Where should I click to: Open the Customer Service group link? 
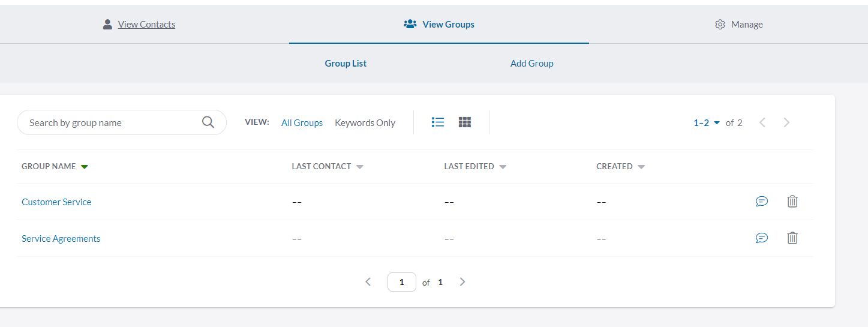56,202
